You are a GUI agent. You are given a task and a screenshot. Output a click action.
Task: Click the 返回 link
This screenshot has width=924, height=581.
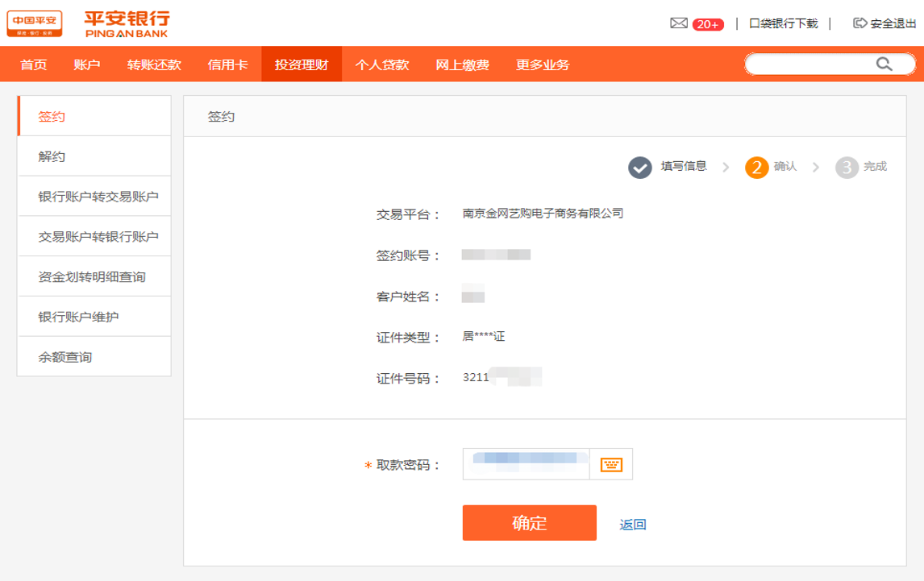click(633, 524)
